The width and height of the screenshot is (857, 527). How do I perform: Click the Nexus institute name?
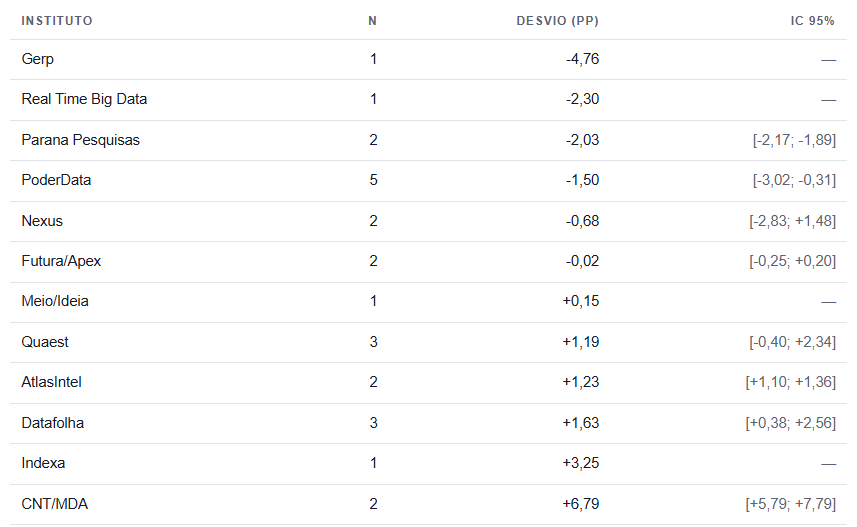(42, 221)
